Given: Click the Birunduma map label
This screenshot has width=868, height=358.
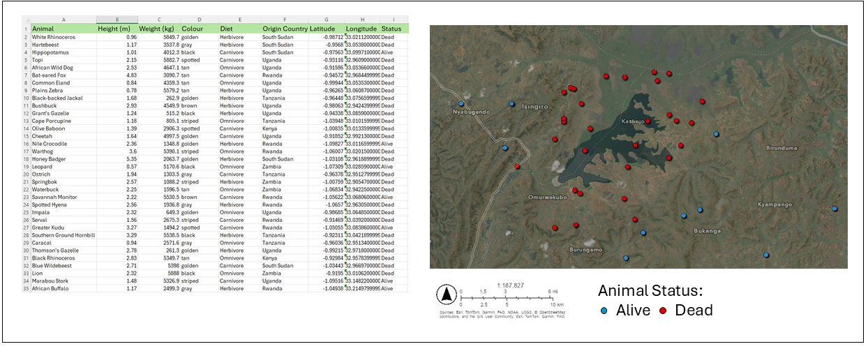Looking at the screenshot, I should click(x=781, y=148).
